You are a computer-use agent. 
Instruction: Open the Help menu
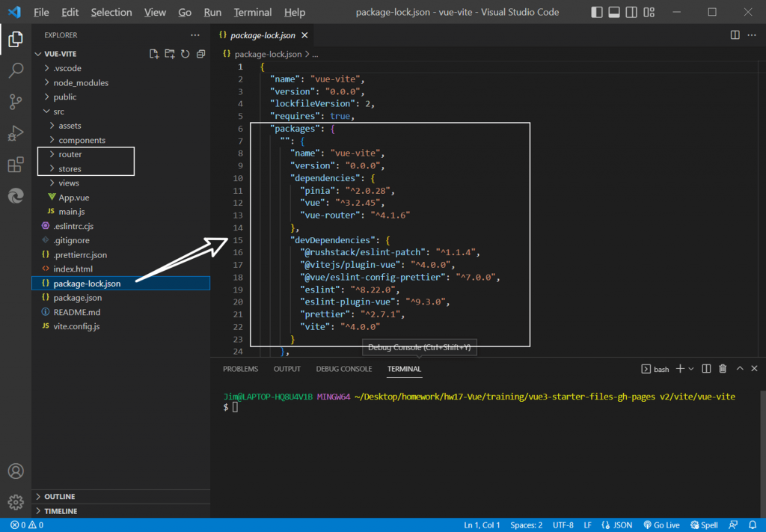point(295,12)
